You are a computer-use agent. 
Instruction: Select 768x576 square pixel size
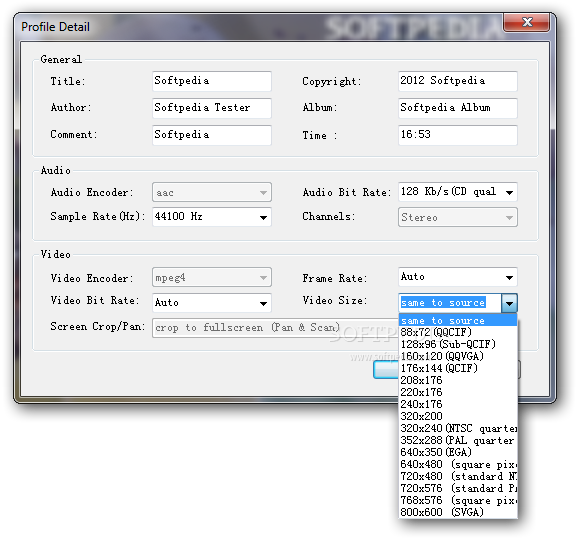(x=458, y=501)
